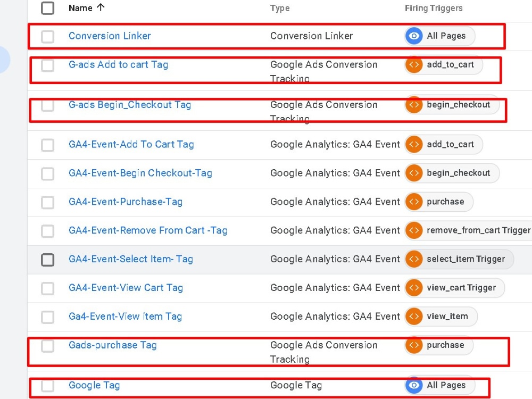Open the Gads-purchase Tag

click(x=113, y=345)
